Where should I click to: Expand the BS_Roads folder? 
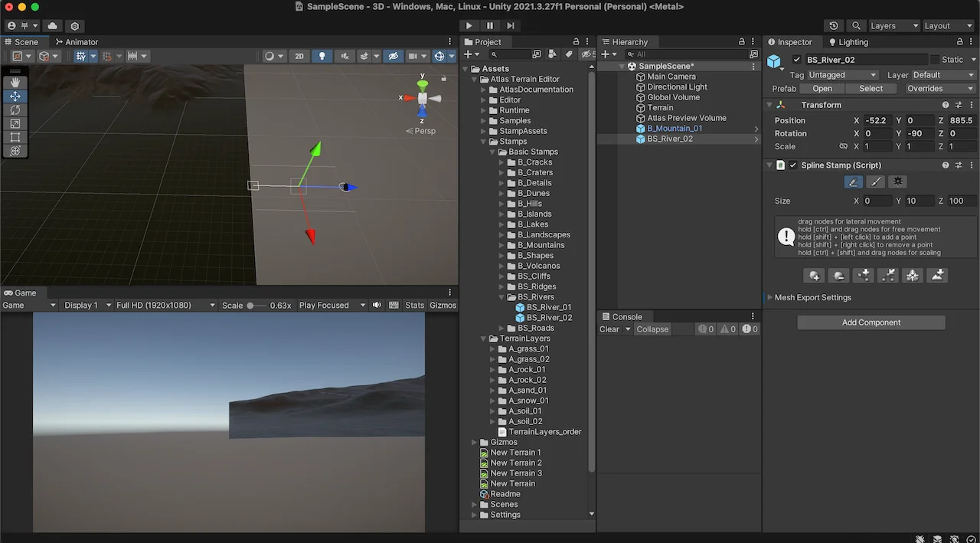click(x=502, y=328)
